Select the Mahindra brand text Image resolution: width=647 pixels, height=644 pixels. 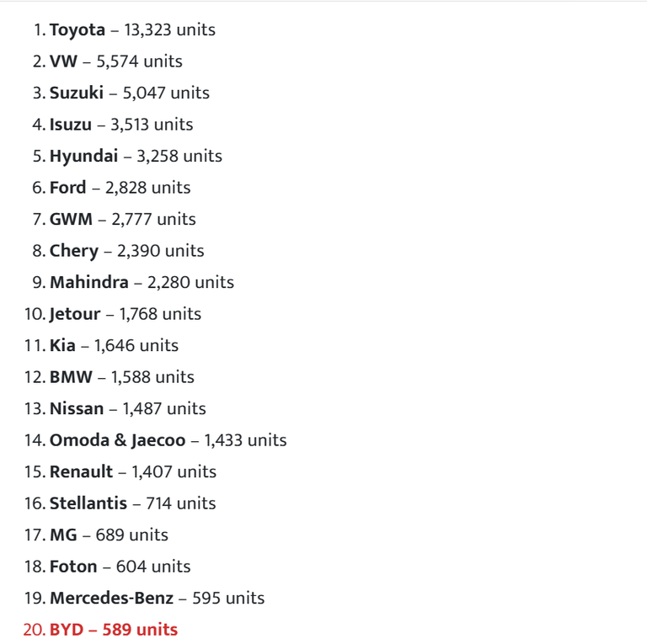[89, 283]
